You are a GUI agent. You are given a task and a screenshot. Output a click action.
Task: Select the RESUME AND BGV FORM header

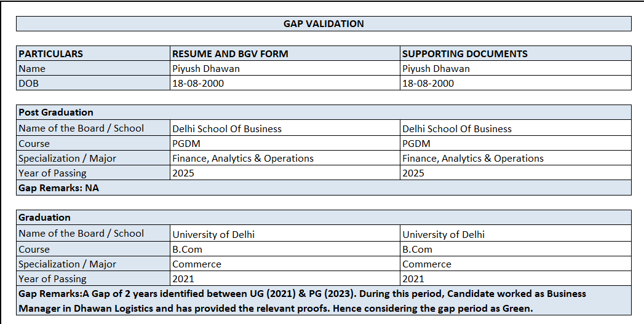pyautogui.click(x=285, y=53)
